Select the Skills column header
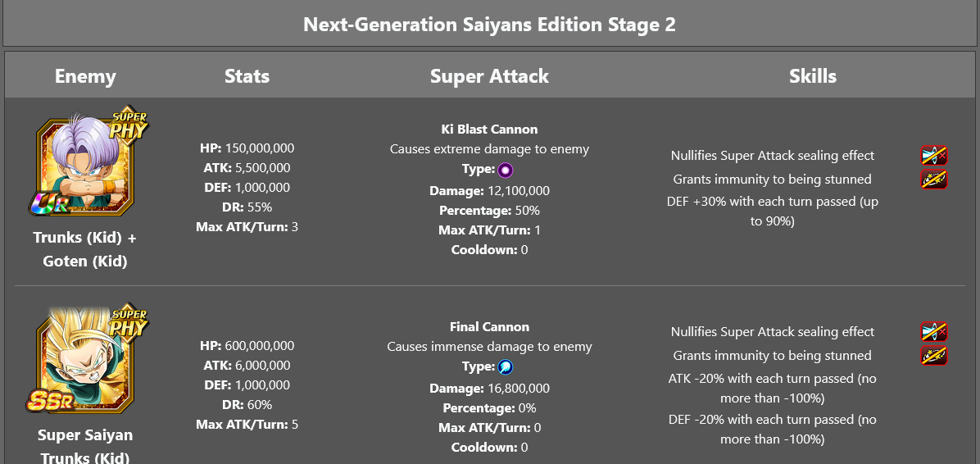The image size is (980, 464). pyautogui.click(x=813, y=76)
